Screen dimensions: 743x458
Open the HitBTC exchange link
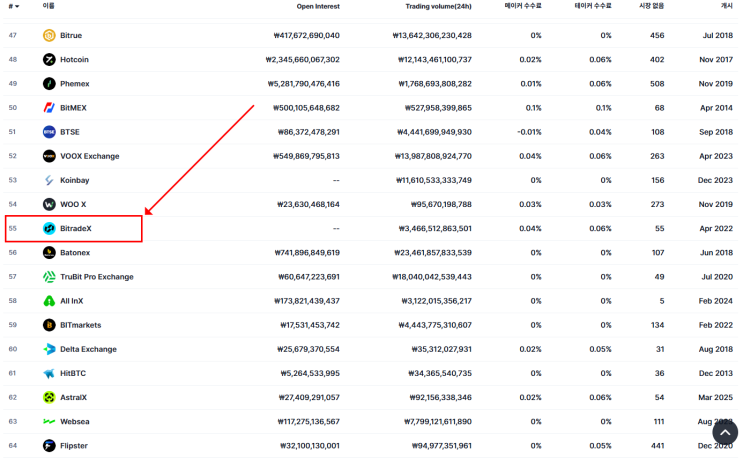tap(73, 374)
